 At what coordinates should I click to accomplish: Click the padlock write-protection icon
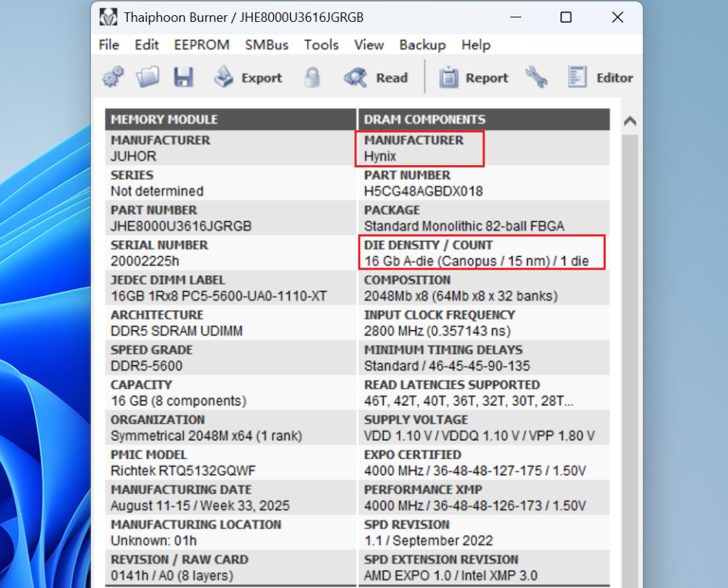click(x=312, y=77)
